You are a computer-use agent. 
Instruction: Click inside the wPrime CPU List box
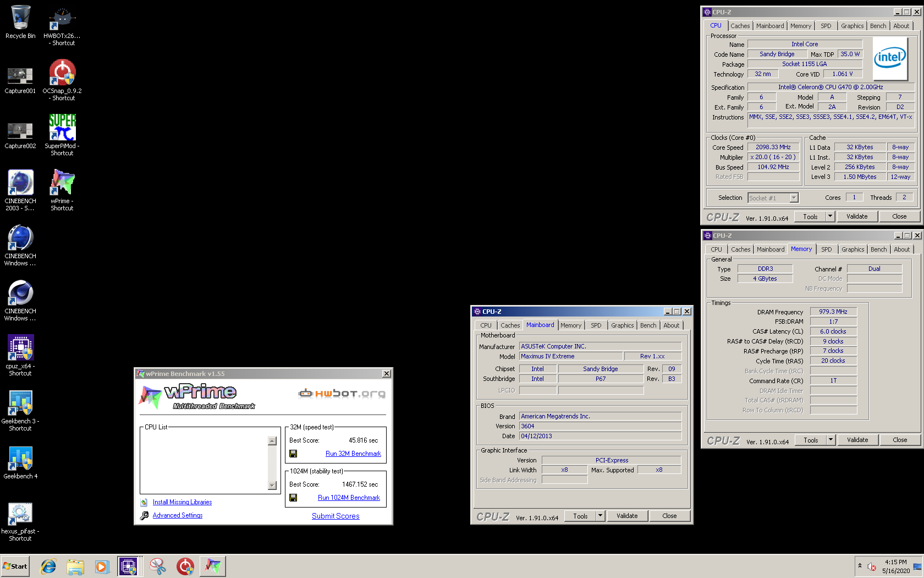204,462
